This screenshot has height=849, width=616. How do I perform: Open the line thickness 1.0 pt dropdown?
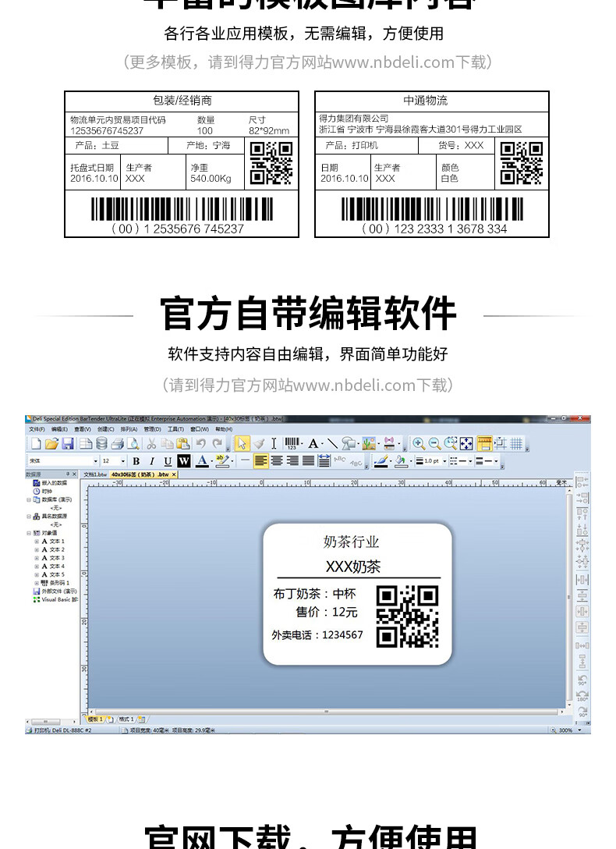tap(431, 460)
